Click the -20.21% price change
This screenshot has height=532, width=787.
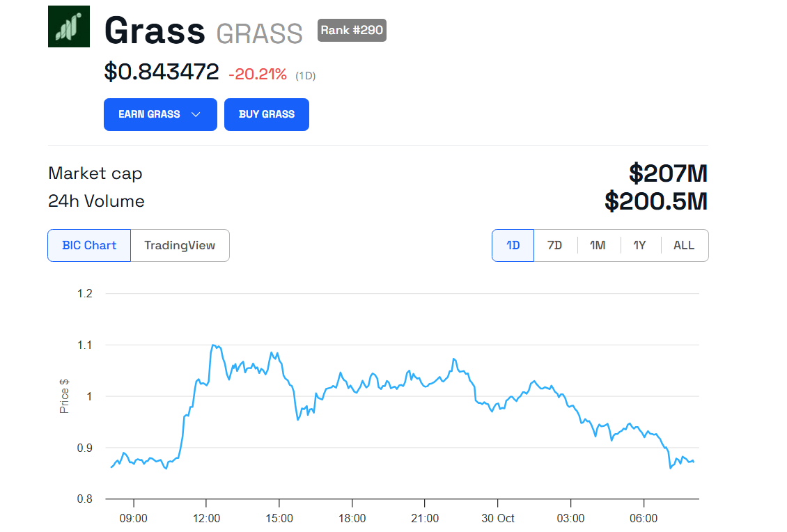pyautogui.click(x=258, y=74)
